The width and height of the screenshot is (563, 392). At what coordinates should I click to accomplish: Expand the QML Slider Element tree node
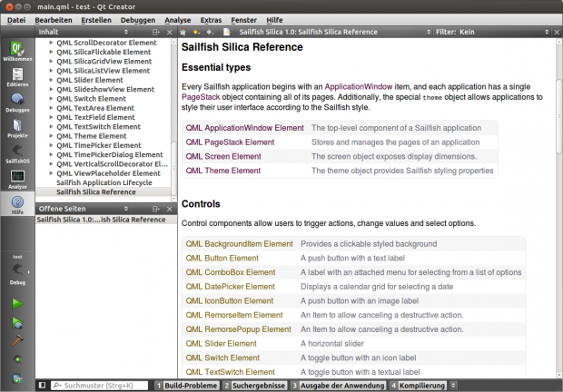pyautogui.click(x=51, y=80)
